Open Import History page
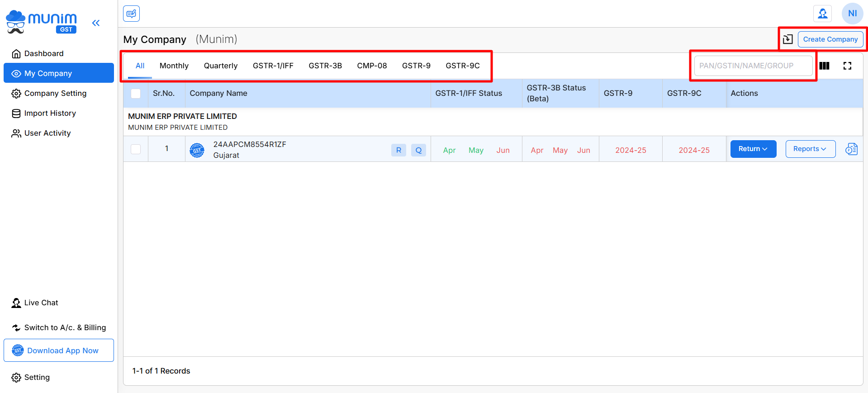868x393 pixels. click(x=59, y=113)
